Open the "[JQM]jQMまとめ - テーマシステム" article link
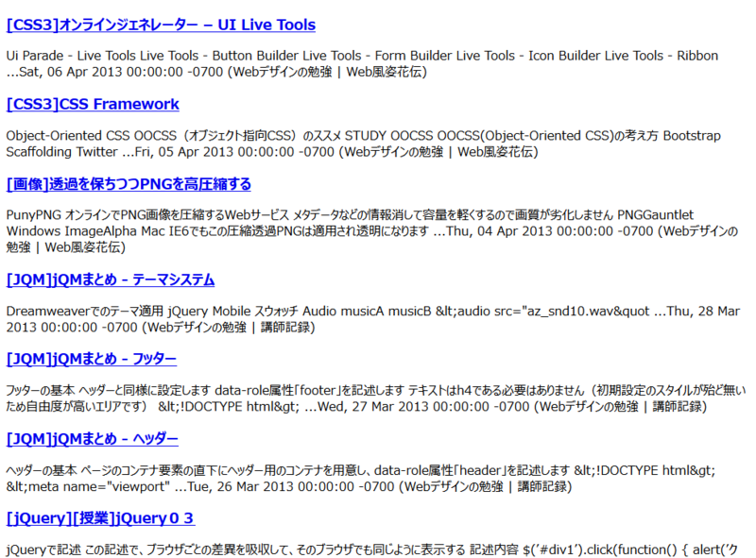Screen dimensions: 756x558 [x=113, y=279]
